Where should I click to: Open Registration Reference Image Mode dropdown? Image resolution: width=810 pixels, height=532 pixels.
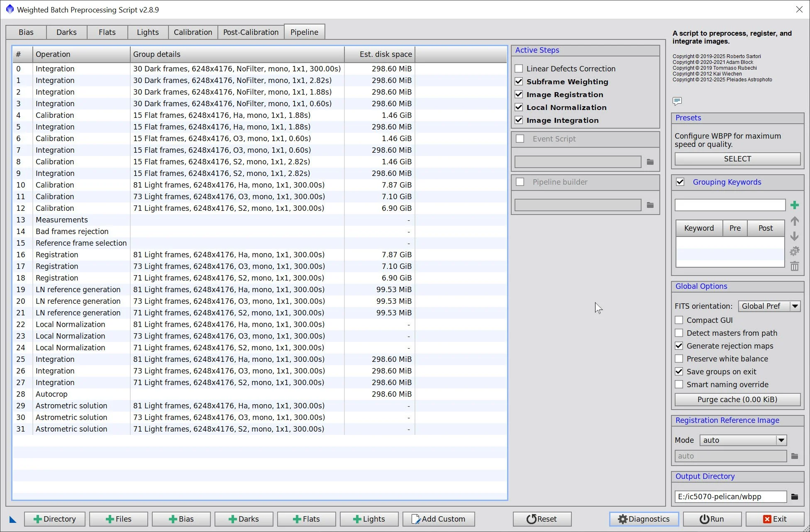click(x=781, y=440)
